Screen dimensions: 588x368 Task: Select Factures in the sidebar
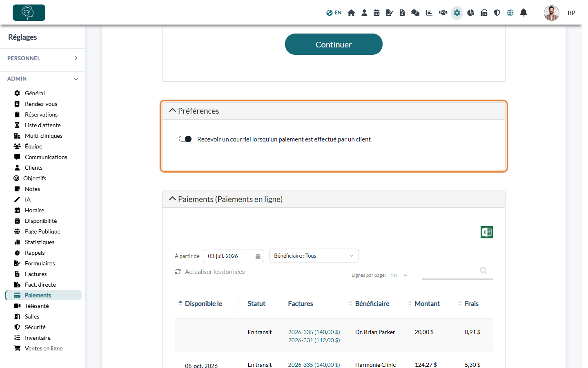pyautogui.click(x=36, y=274)
